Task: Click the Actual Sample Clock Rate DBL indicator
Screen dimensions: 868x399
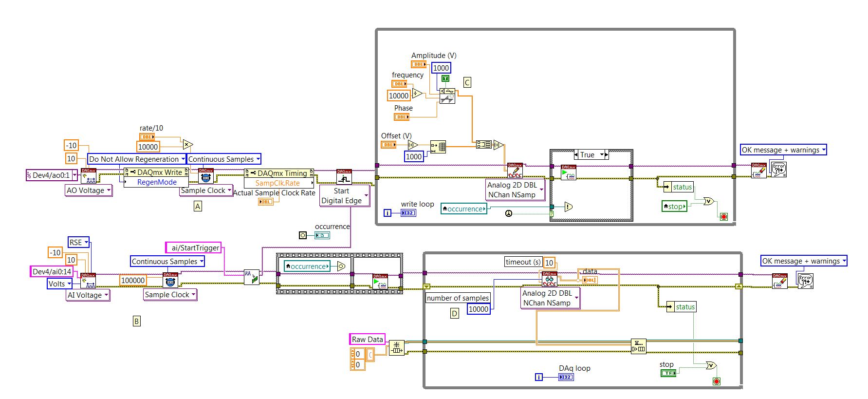Action: coord(266,202)
